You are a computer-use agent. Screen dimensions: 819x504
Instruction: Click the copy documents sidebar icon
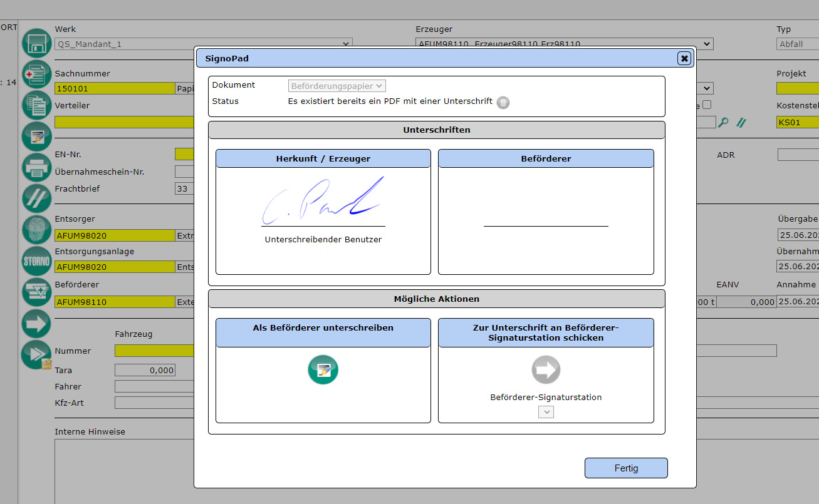pos(36,105)
